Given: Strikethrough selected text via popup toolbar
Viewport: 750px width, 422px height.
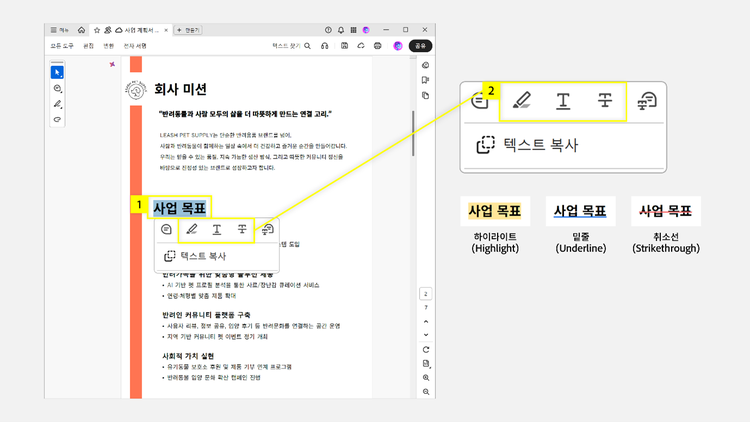Looking at the screenshot, I should tap(242, 230).
